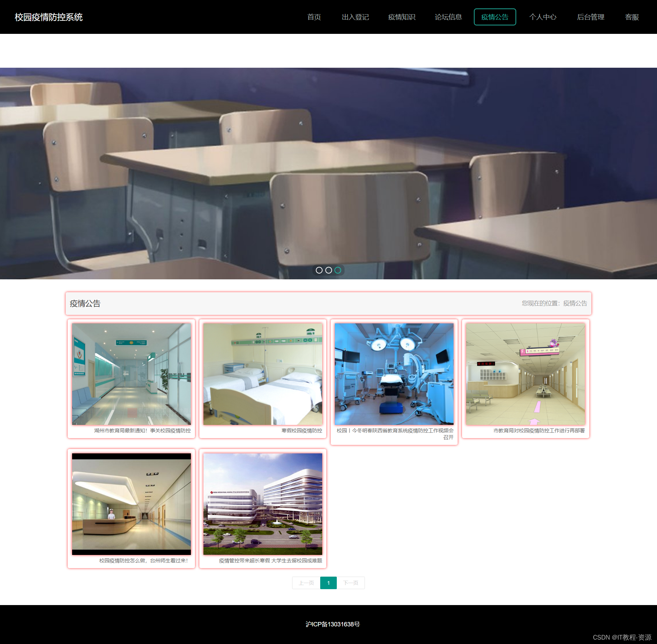This screenshot has width=657, height=644.
Task: Open hospital building thumbnail about 超长寒假
Action: tap(263, 504)
